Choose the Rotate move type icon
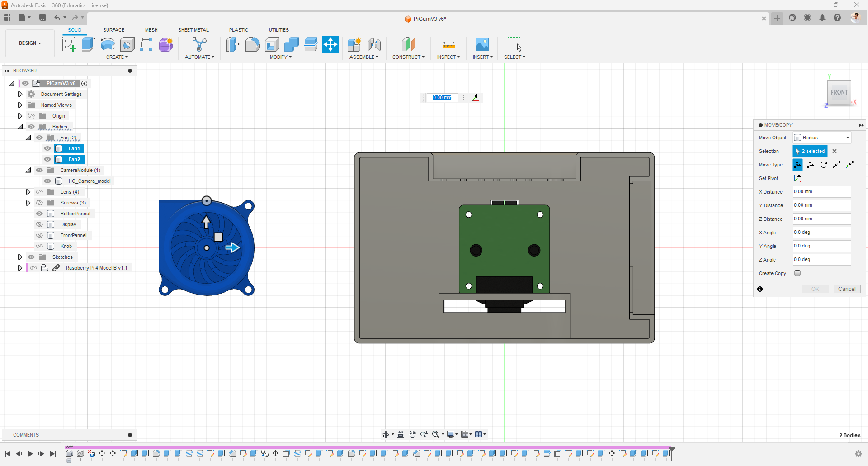The image size is (868, 466). point(824,165)
